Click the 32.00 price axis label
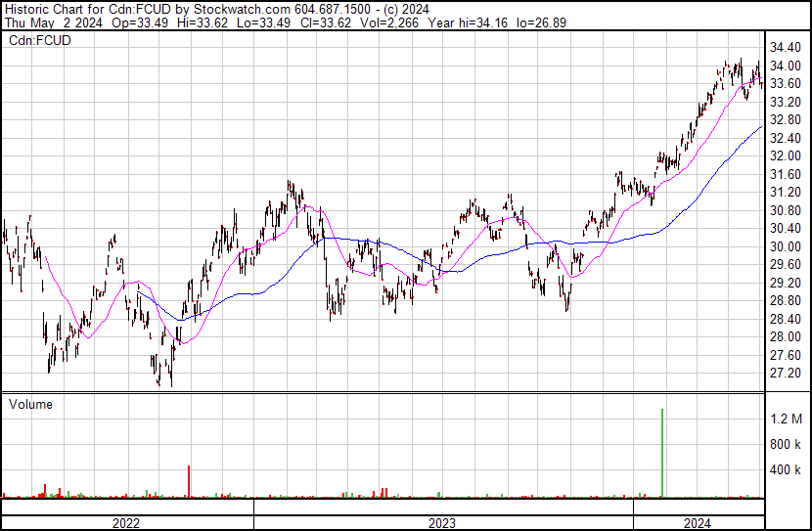The width and height of the screenshot is (812, 531). [x=786, y=156]
